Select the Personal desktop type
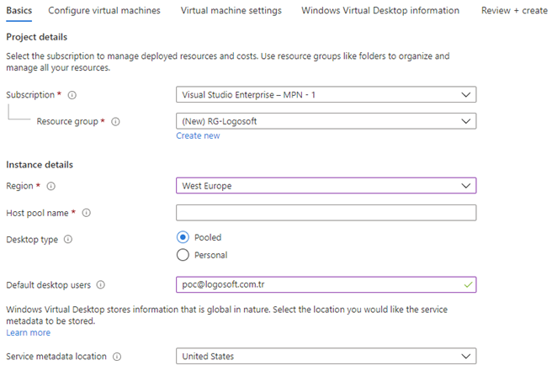552x392 pixels. tap(183, 255)
